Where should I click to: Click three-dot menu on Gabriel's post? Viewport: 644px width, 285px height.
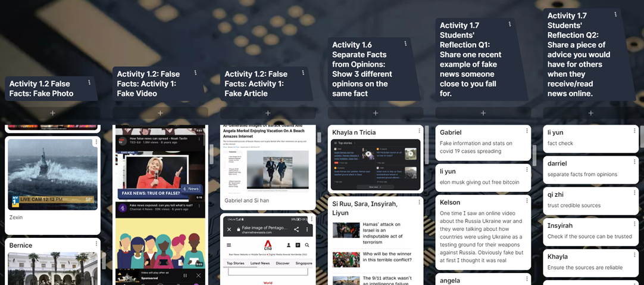pyautogui.click(x=524, y=131)
